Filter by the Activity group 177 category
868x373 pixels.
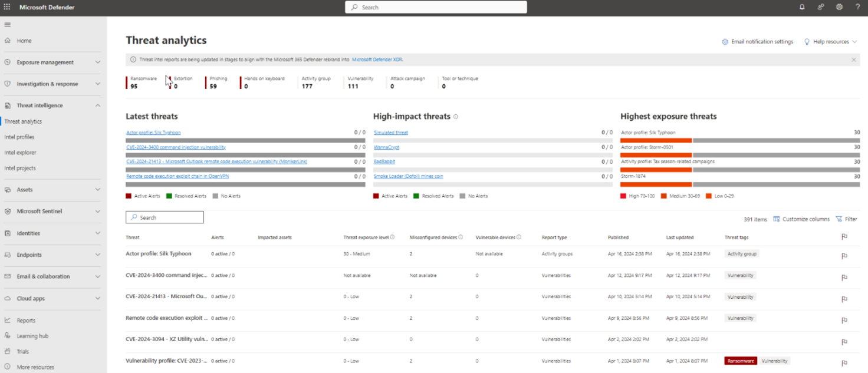[x=315, y=82]
